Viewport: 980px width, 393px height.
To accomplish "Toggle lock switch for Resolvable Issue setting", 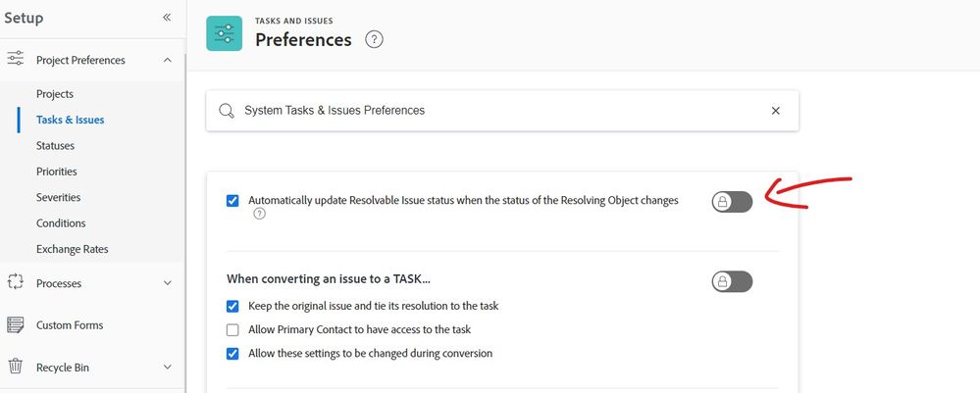I will 732,202.
